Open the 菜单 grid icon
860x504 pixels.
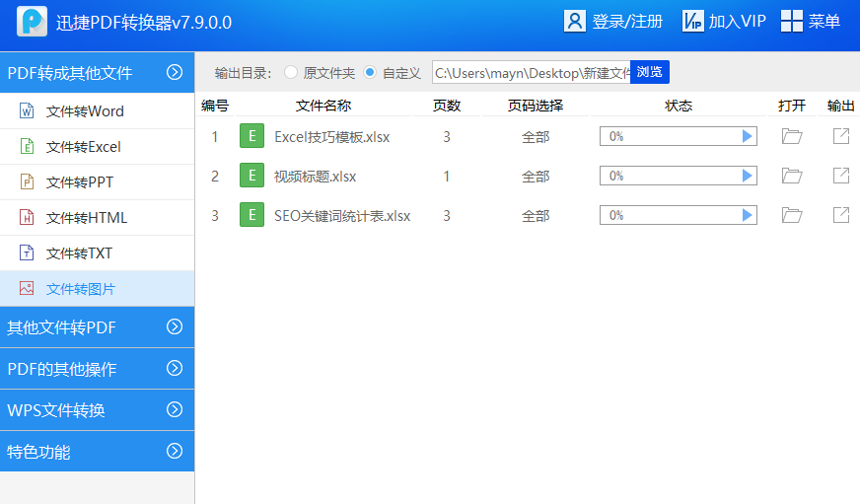[x=791, y=22]
